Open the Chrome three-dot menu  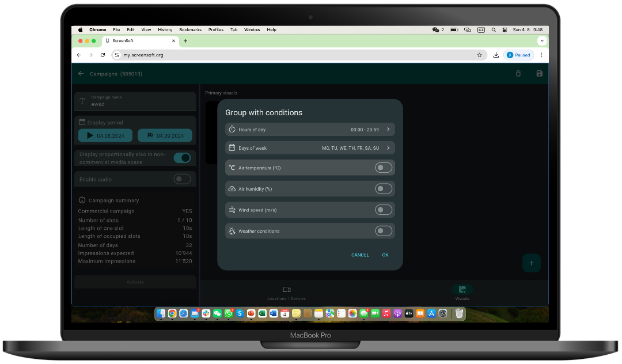[541, 55]
